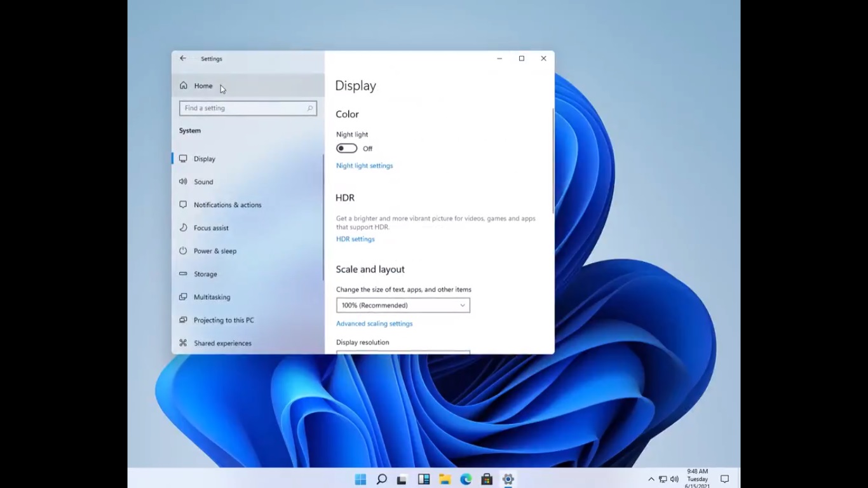The width and height of the screenshot is (868, 488).
Task: Click the Settings gear on taskbar
Action: (508, 479)
